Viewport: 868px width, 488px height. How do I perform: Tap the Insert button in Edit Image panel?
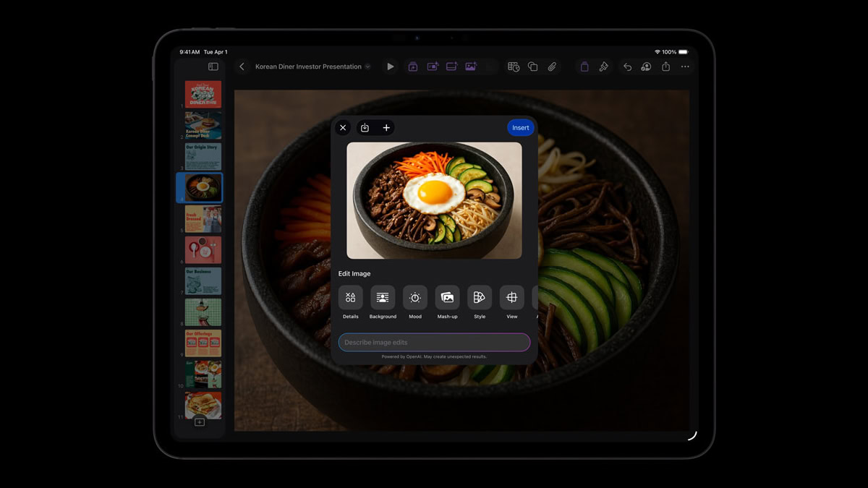click(520, 127)
